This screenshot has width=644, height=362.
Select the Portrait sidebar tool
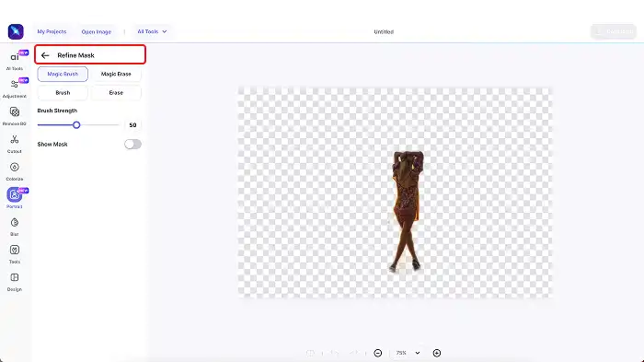pyautogui.click(x=15, y=198)
